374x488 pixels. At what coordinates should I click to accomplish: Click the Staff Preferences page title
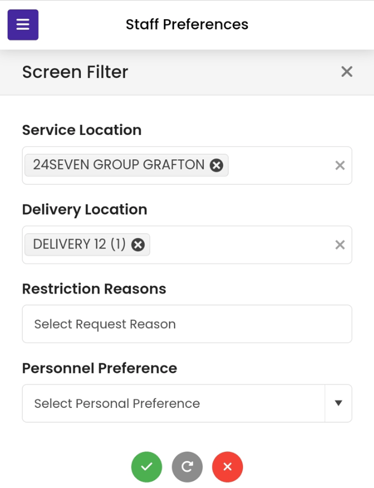click(x=187, y=24)
